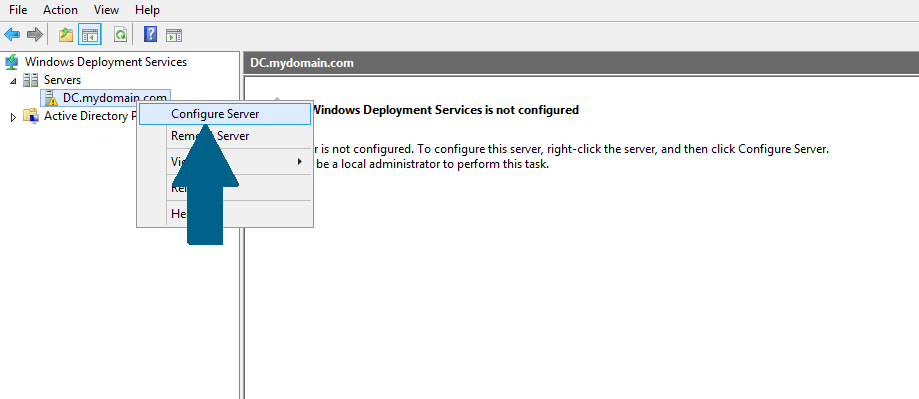Viewport: 919px width, 399px height.
Task: Open the File menu
Action: [18, 10]
